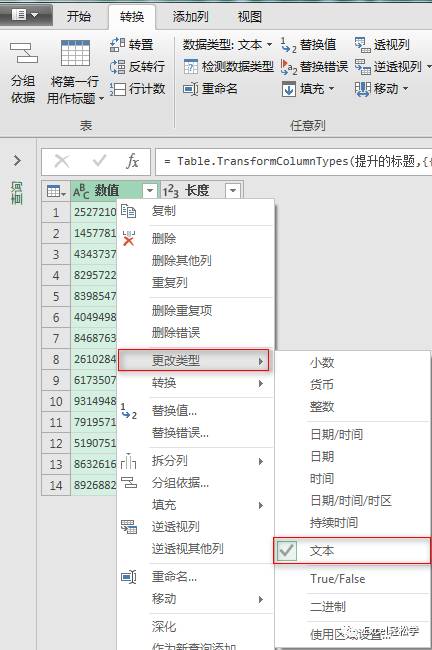Click the 行计数 count rows icon
The image size is (432, 650).
pos(118,89)
